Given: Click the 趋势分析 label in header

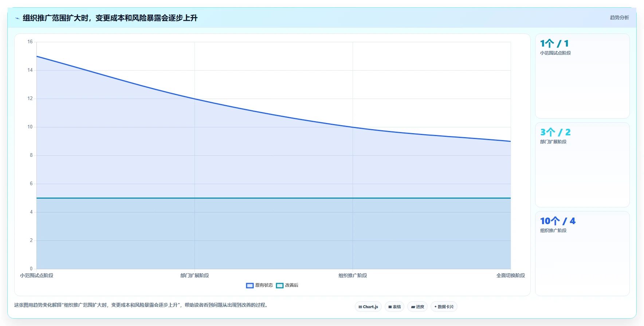Looking at the screenshot, I should (x=620, y=17).
